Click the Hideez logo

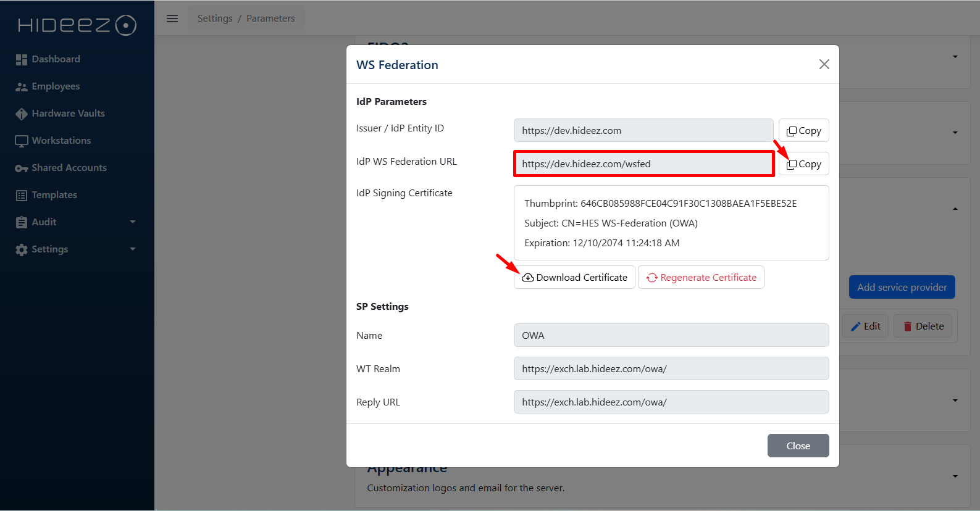click(x=77, y=25)
